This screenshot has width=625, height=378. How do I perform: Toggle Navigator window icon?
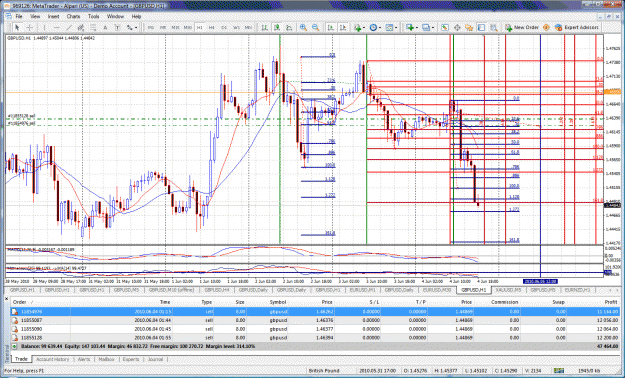(469, 28)
